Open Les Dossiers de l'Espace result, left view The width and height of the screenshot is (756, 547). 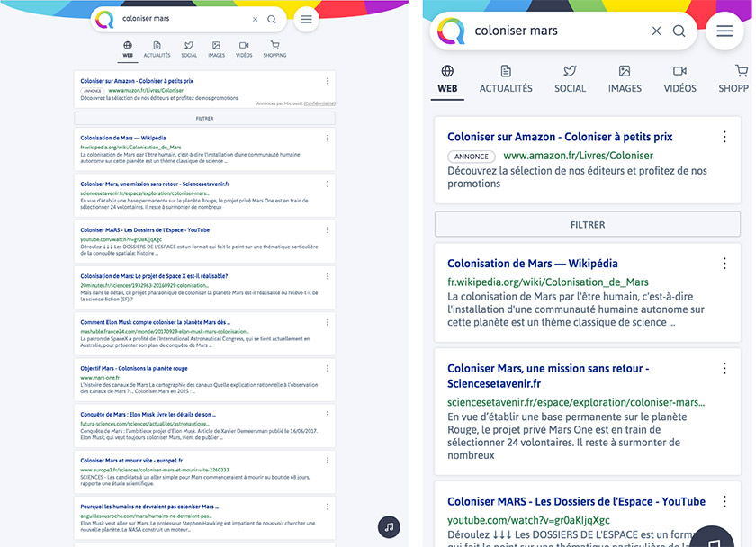145,230
